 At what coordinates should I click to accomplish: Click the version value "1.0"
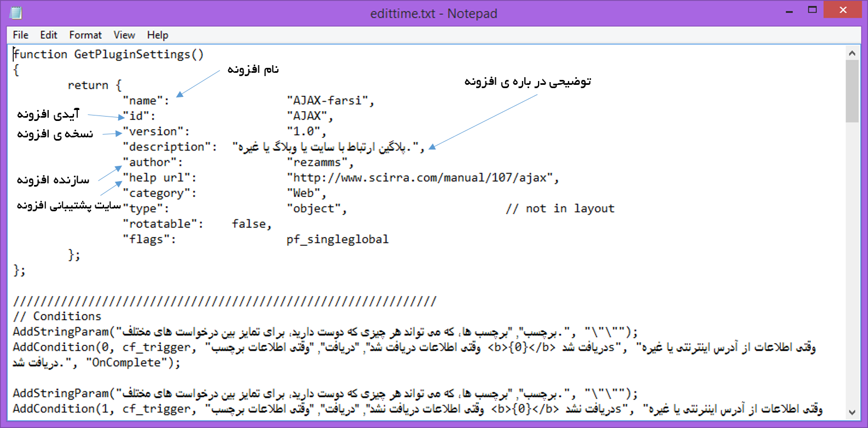pos(306,131)
